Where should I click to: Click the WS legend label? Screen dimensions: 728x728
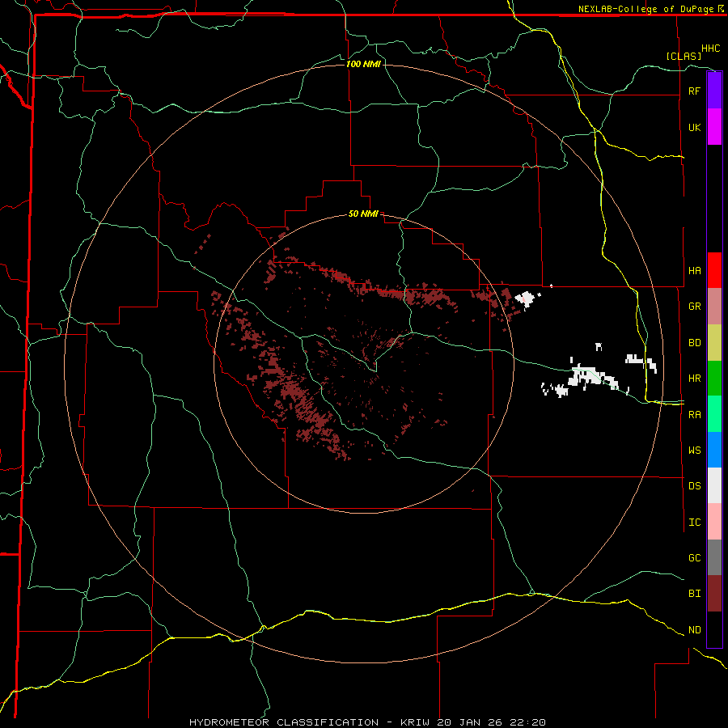tap(694, 451)
